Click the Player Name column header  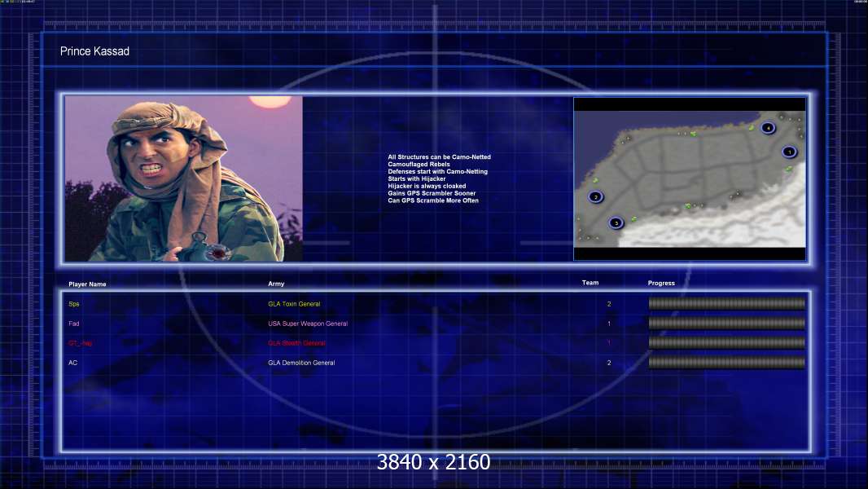click(87, 284)
